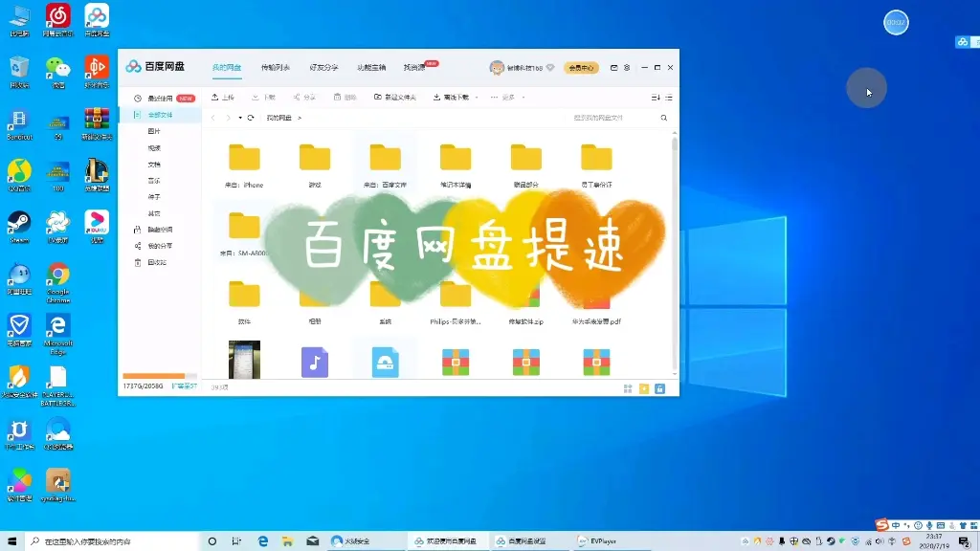
Task: Select the first Netdisk top tab
Action: (x=226, y=68)
